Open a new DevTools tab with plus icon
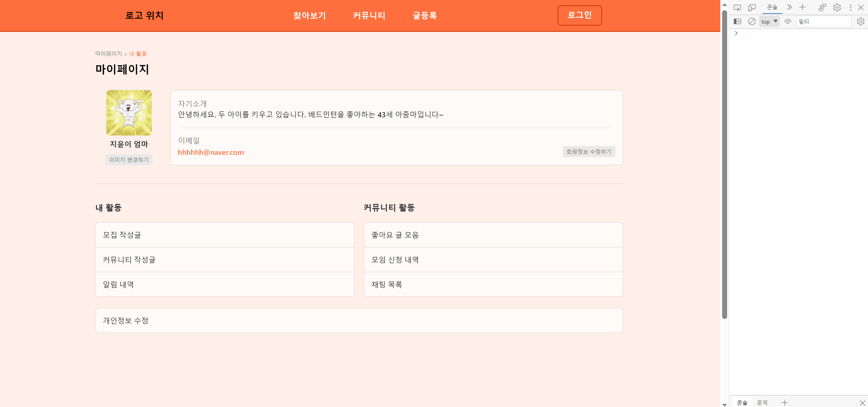 802,7
